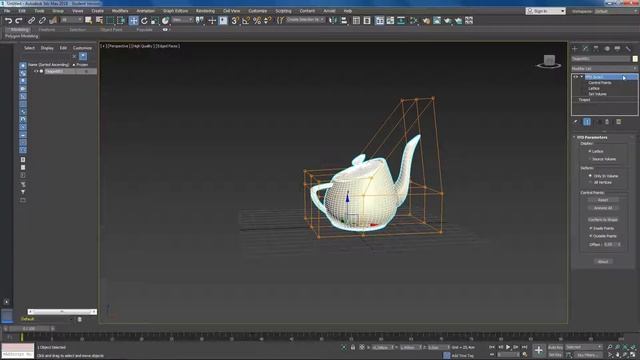Open the Sign In dropdown
Screen dimensions: 640x360
(x=545, y=11)
